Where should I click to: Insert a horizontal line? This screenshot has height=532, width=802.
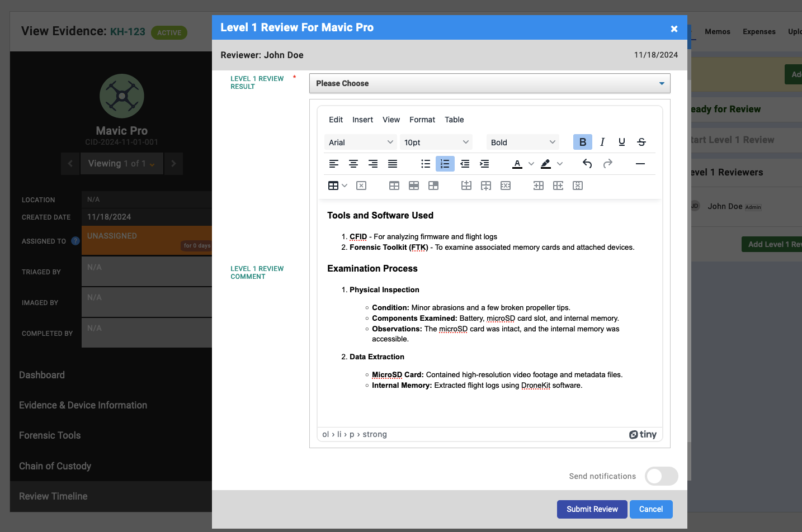tap(640, 164)
